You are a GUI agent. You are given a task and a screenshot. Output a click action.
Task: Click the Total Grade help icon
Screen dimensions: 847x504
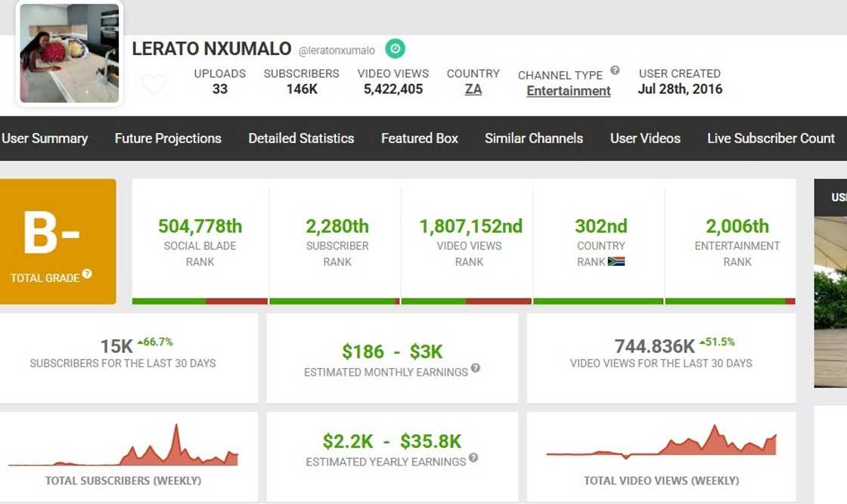pos(87,274)
